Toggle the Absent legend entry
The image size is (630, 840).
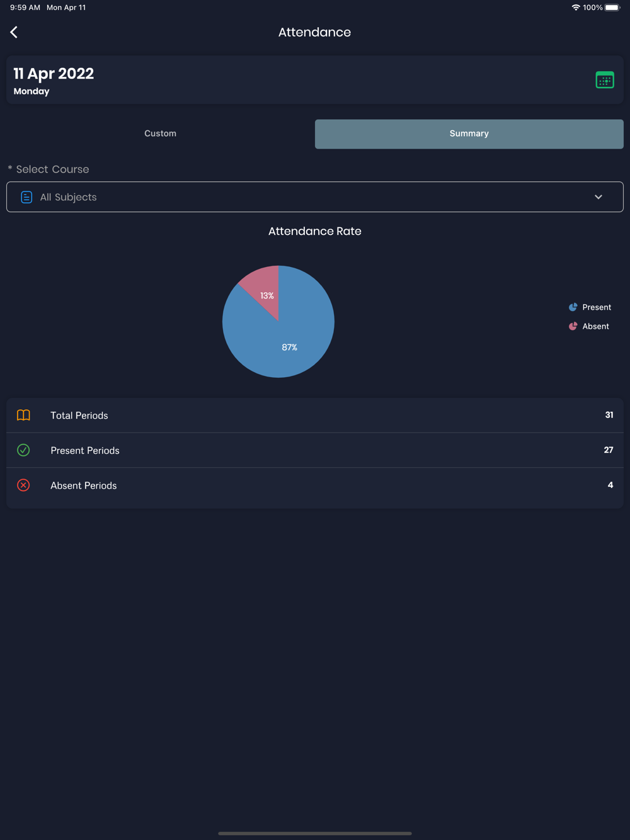click(x=589, y=326)
